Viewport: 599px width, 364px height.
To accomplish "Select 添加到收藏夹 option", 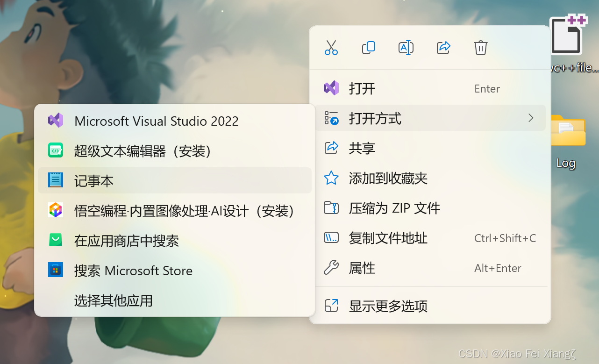I will [x=431, y=178].
